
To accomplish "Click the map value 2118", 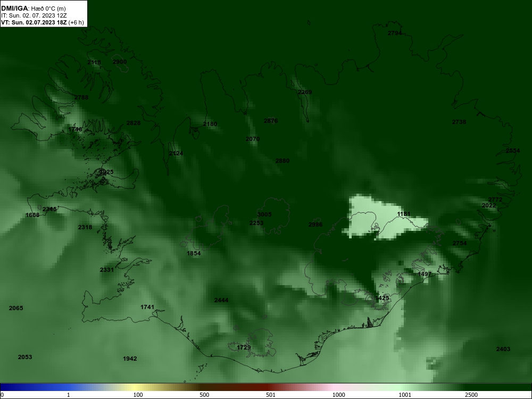I will coord(94,62).
